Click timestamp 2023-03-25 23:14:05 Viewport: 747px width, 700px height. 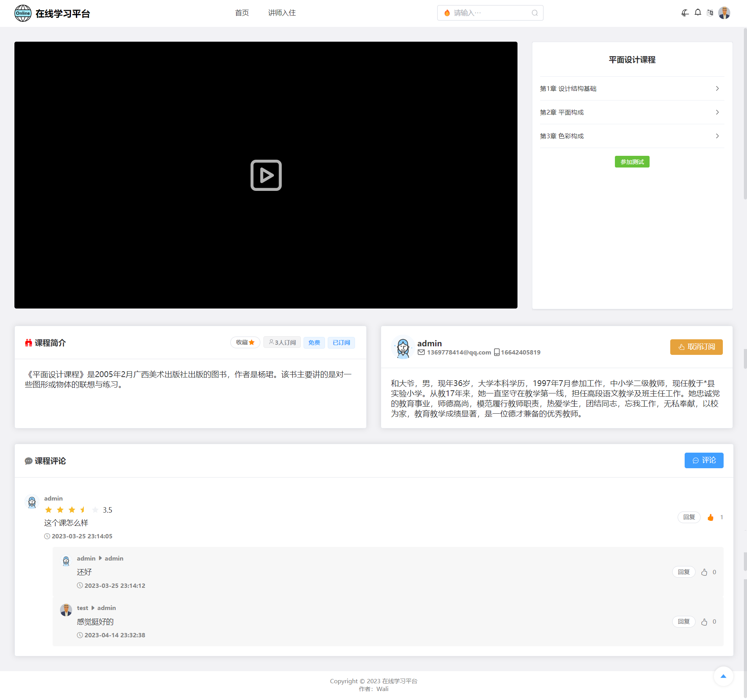pyautogui.click(x=82, y=536)
